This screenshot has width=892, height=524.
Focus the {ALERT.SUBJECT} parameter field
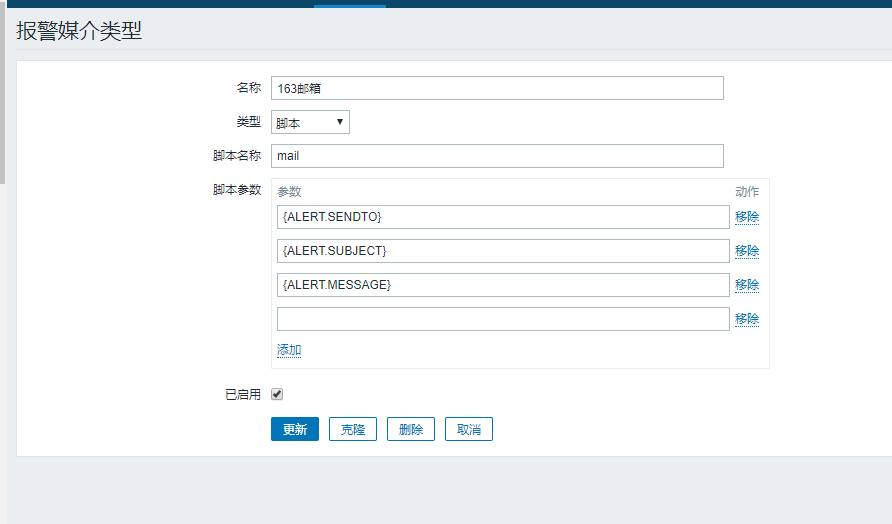[x=503, y=250]
